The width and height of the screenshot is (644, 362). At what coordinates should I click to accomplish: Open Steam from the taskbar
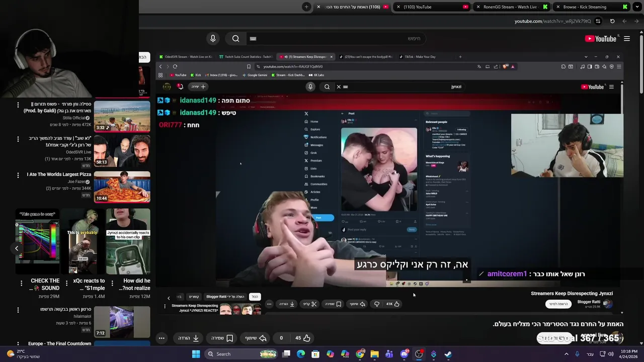(448, 354)
